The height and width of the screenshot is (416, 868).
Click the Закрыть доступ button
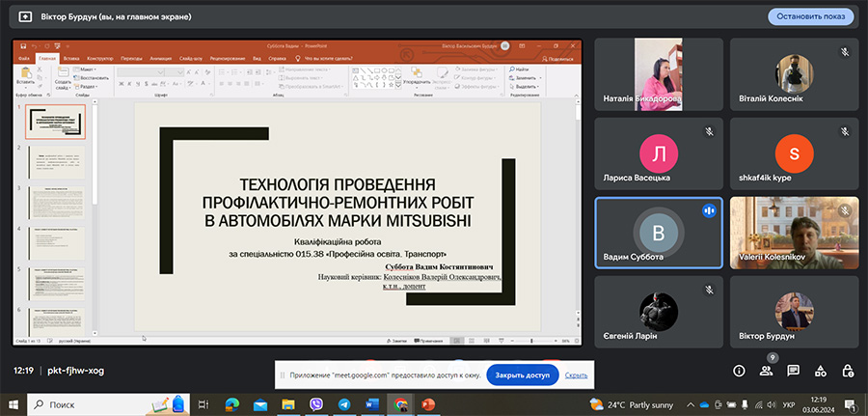pyautogui.click(x=522, y=374)
